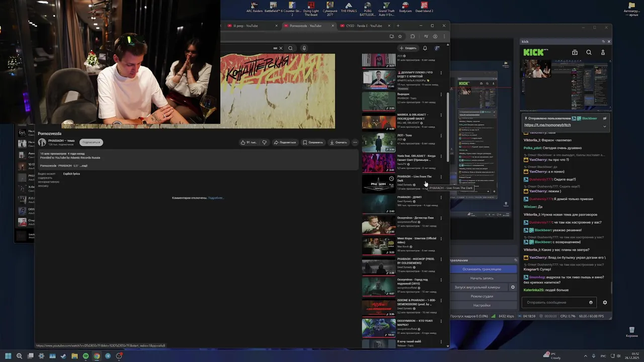Viewport: 644px width, 362px height.
Task: Open YouTube notifications bell
Action: click(x=425, y=48)
